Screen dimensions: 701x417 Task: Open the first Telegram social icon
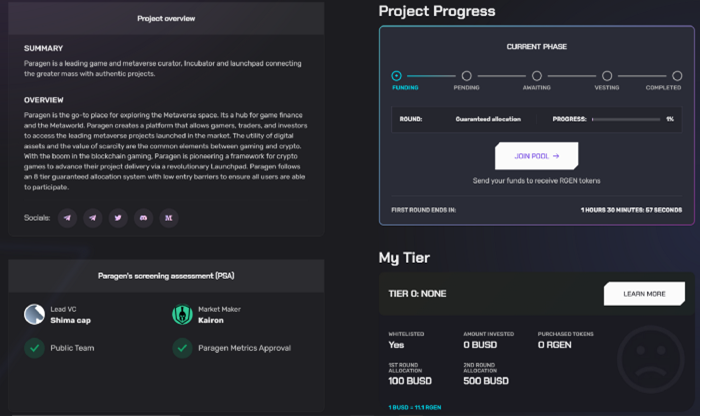point(67,218)
